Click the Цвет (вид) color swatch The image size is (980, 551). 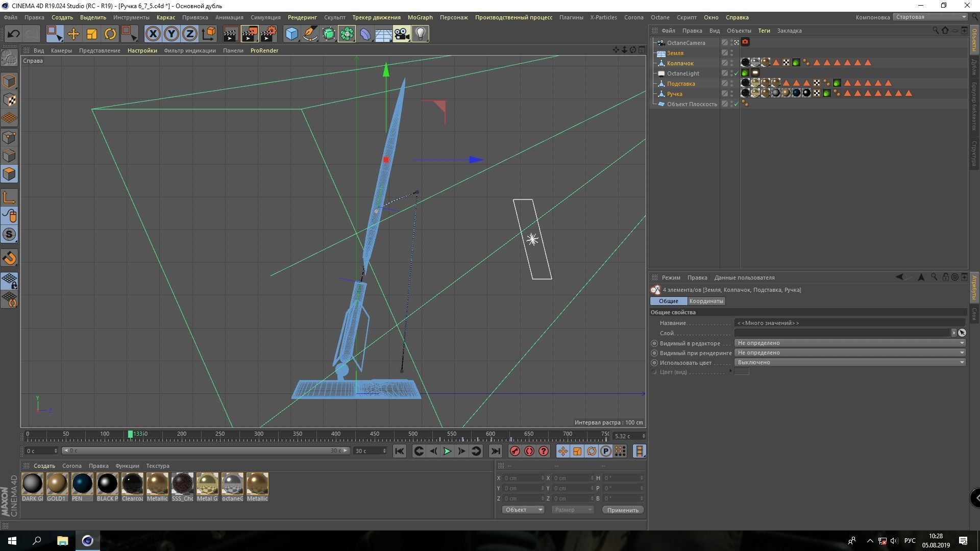tap(742, 372)
